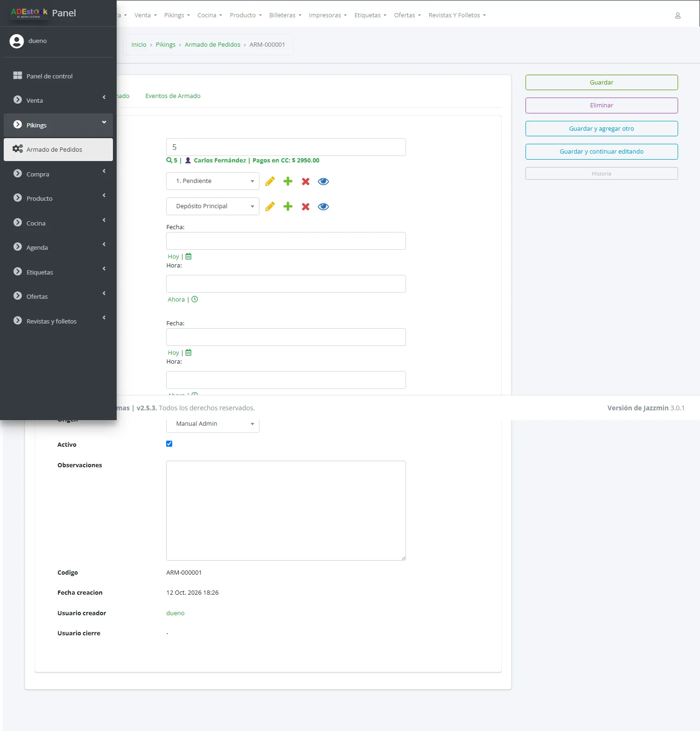This screenshot has width=700, height=731.
Task: Click the Panel de control grid icon
Action: (x=18, y=76)
